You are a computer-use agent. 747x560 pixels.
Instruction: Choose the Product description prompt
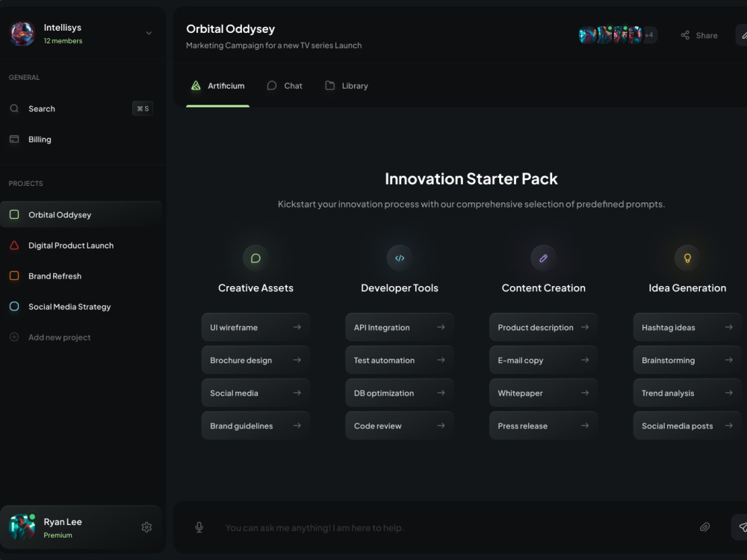[544, 327]
